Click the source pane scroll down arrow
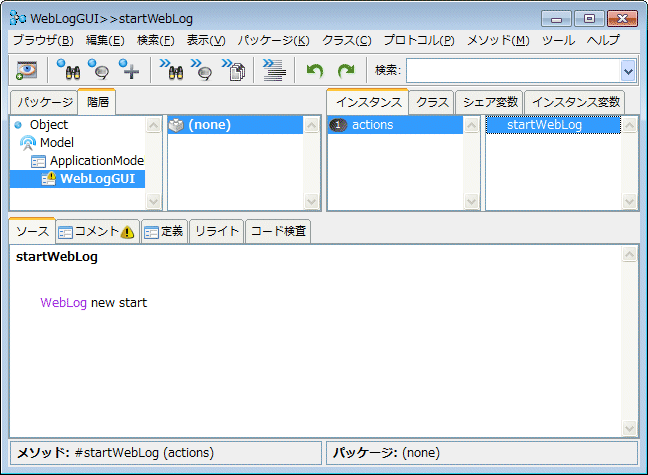 point(629,428)
